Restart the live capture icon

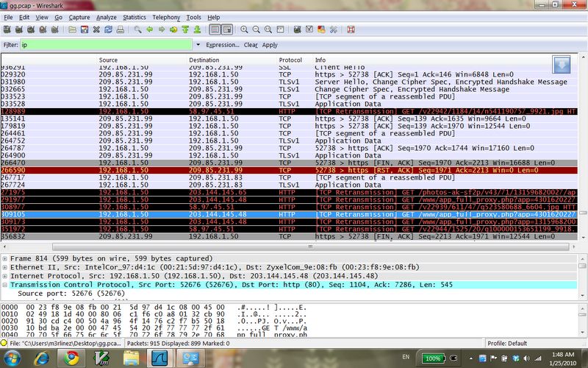click(54, 29)
